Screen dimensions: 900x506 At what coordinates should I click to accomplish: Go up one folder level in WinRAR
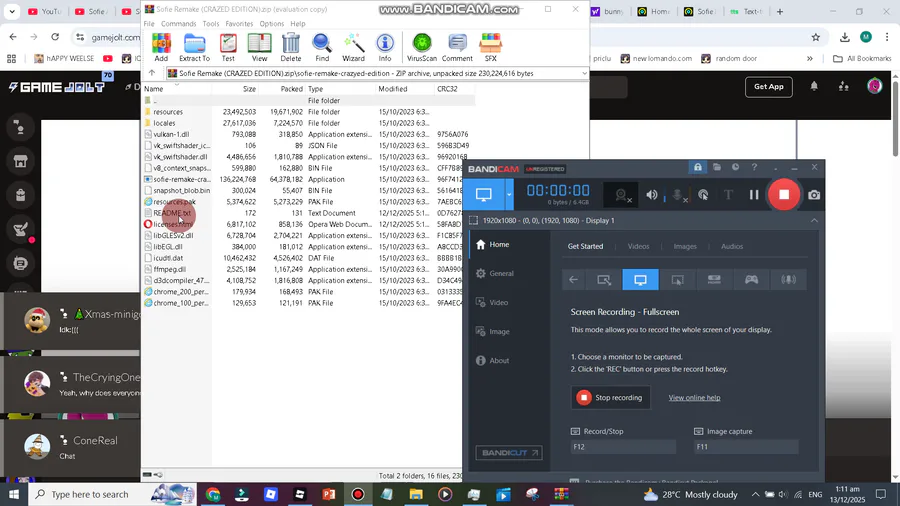[152, 73]
